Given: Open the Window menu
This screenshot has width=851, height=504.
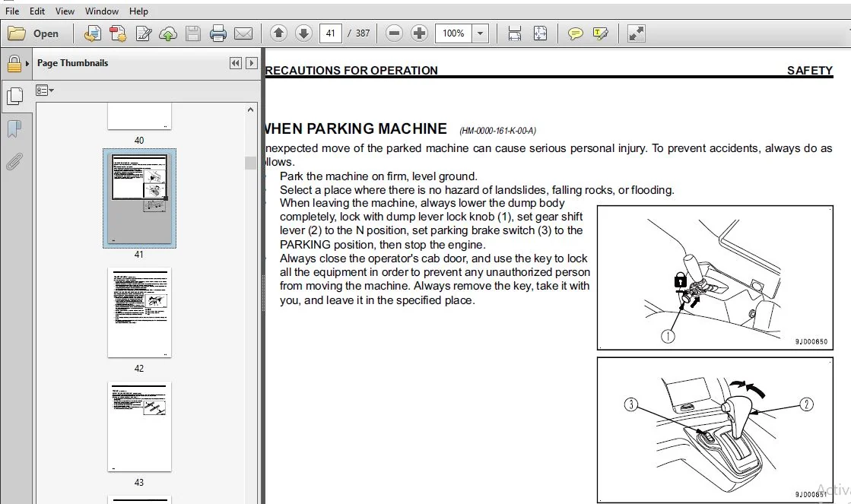Looking at the screenshot, I should (101, 11).
